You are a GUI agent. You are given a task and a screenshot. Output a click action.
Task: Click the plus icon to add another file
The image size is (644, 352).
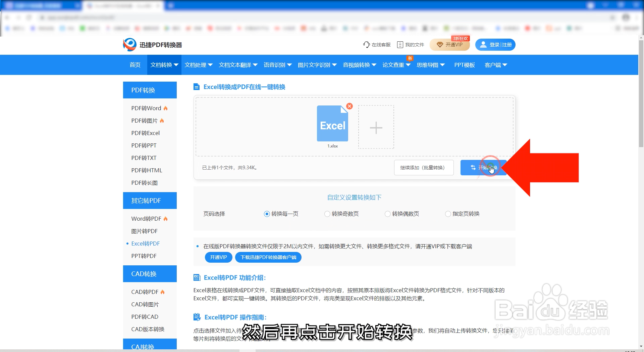[376, 128]
